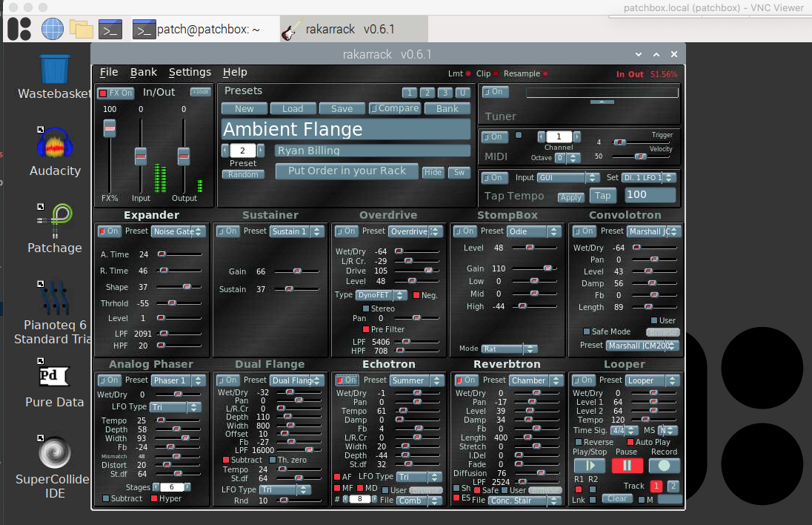Select the U user bank button

(x=462, y=93)
